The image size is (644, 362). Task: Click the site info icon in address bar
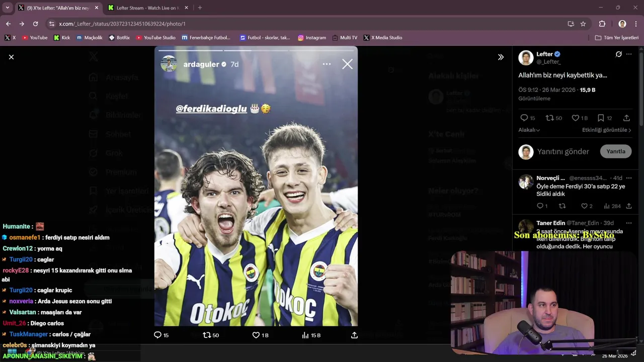(x=51, y=24)
